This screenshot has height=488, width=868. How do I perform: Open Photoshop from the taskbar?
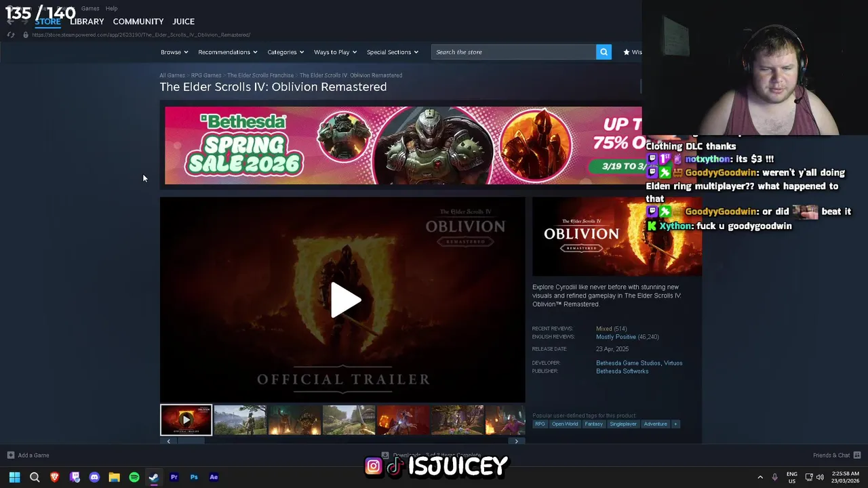pyautogui.click(x=194, y=477)
